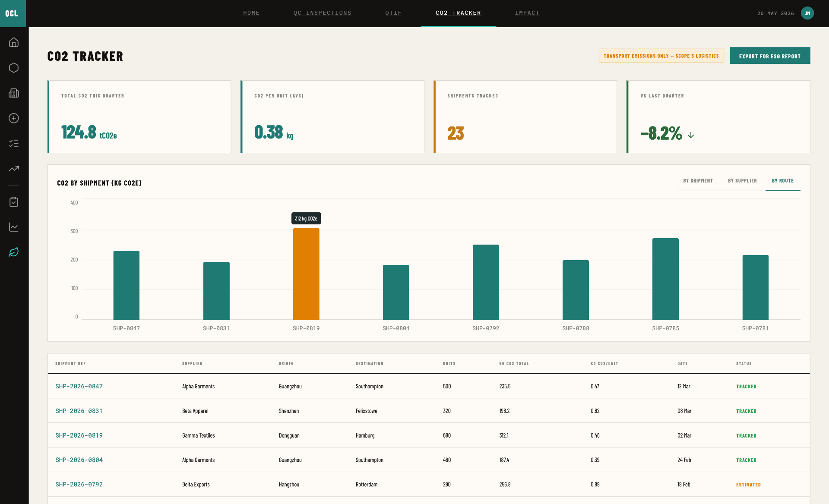The height and width of the screenshot is (504, 829).
Task: Click the SHP-0788 bar in the chart
Action: (576, 290)
